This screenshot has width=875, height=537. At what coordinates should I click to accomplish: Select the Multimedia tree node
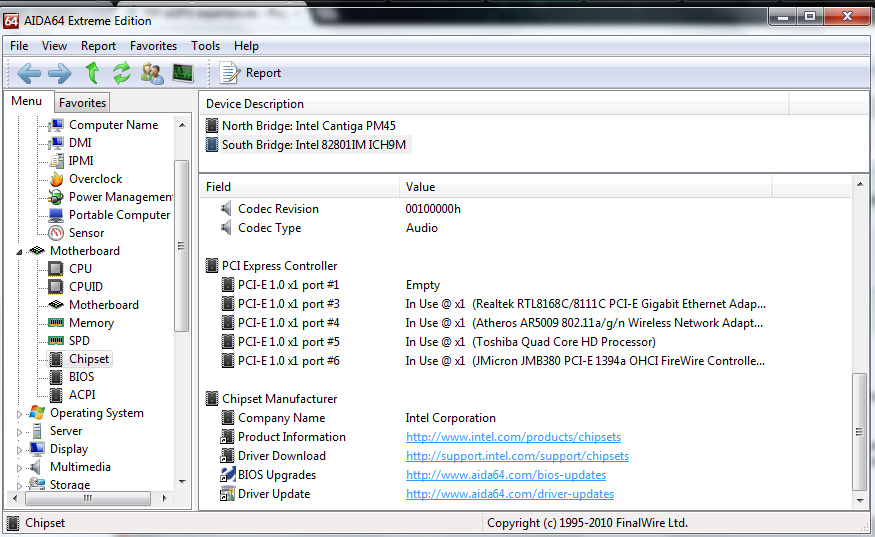point(80,467)
